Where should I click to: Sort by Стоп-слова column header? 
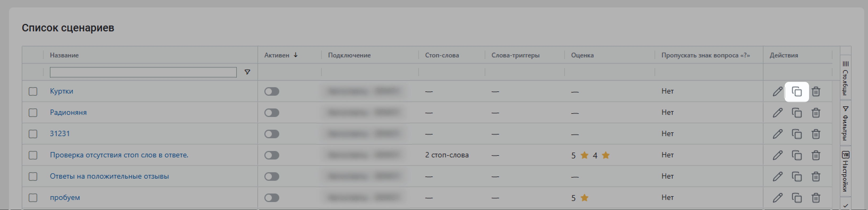[x=442, y=55]
